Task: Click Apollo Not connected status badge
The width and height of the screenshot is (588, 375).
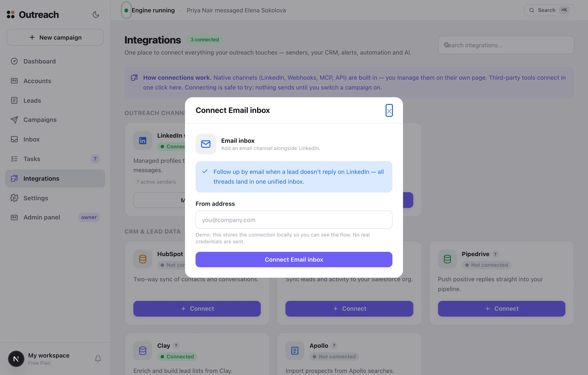Action: point(334,356)
